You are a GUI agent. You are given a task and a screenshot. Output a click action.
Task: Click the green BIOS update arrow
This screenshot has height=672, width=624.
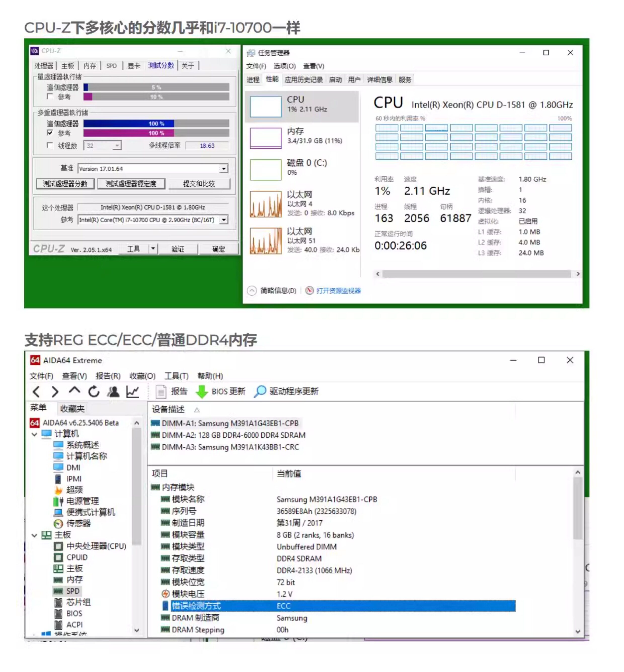pos(202,392)
